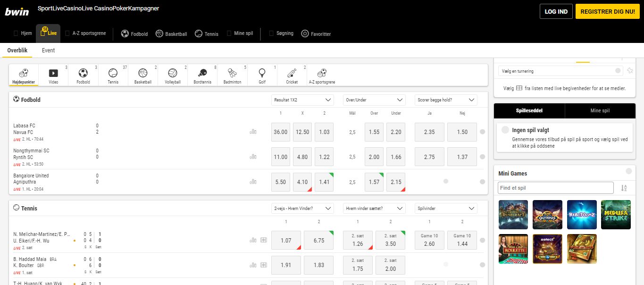644x285 pixels.
Task: Toggle favorite dot for Melichar-Martinez match
Action: click(x=482, y=240)
